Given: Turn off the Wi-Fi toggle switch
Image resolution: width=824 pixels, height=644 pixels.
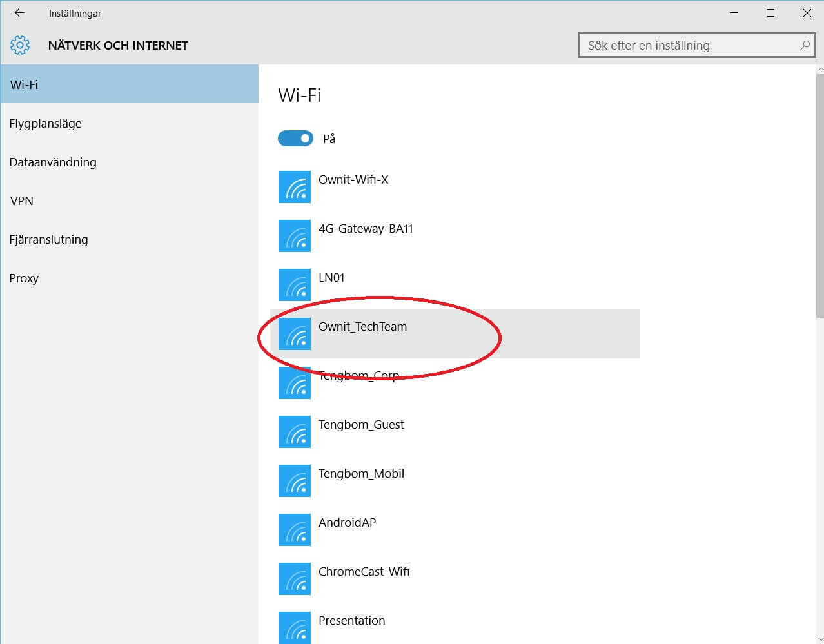Looking at the screenshot, I should (x=295, y=139).
